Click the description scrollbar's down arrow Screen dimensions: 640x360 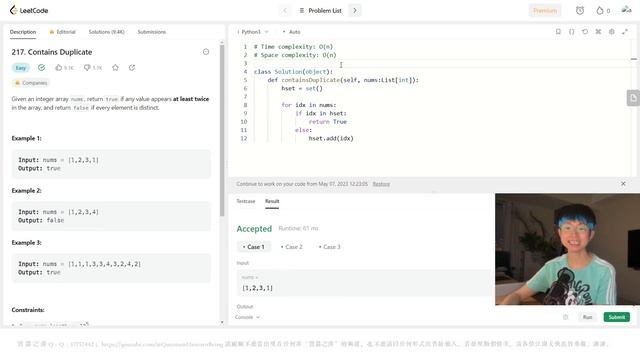point(222,322)
